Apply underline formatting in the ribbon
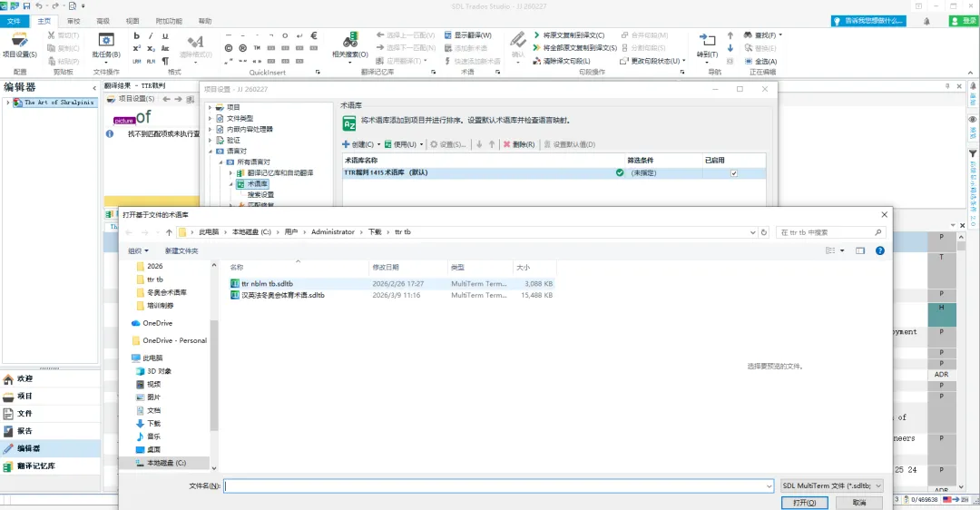Screen dimensions: 980x510 coord(165,35)
